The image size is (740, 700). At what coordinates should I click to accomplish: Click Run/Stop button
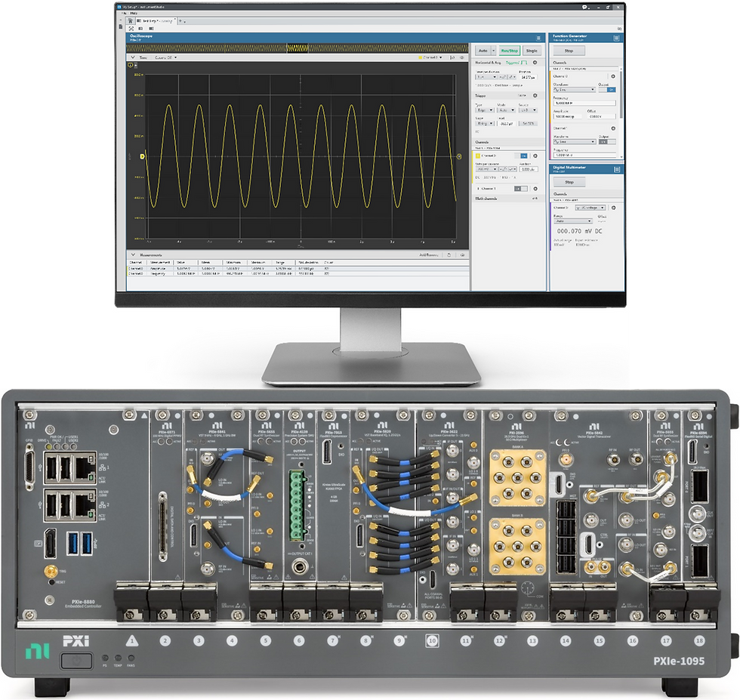509,51
